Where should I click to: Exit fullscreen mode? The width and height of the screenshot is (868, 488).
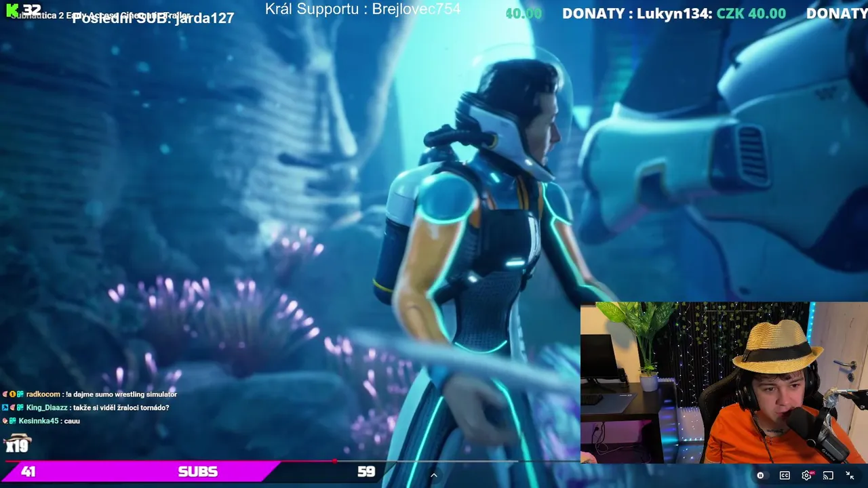click(x=850, y=475)
